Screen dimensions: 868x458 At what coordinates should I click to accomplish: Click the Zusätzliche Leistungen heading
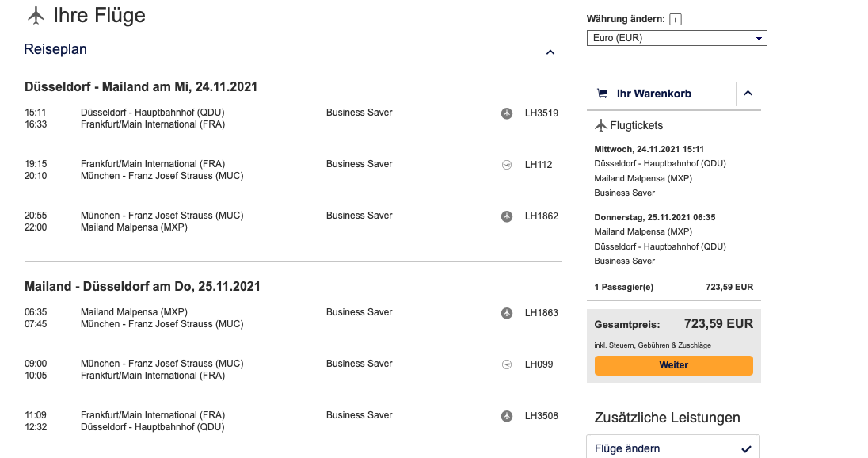667,418
